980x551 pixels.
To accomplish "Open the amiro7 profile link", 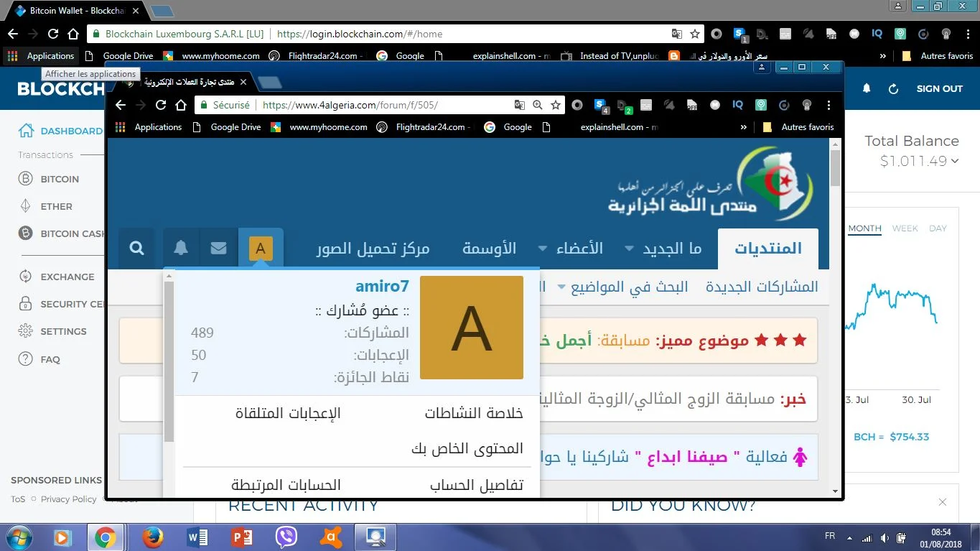I will pyautogui.click(x=382, y=286).
